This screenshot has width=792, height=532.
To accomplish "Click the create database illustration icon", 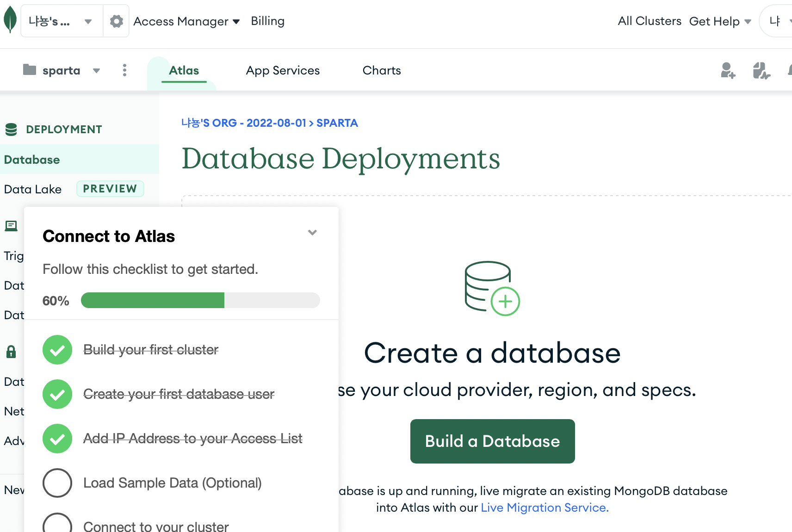I will tap(492, 288).
